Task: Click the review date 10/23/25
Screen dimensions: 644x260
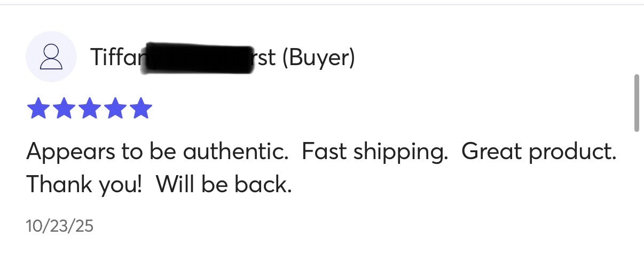Action: [59, 226]
